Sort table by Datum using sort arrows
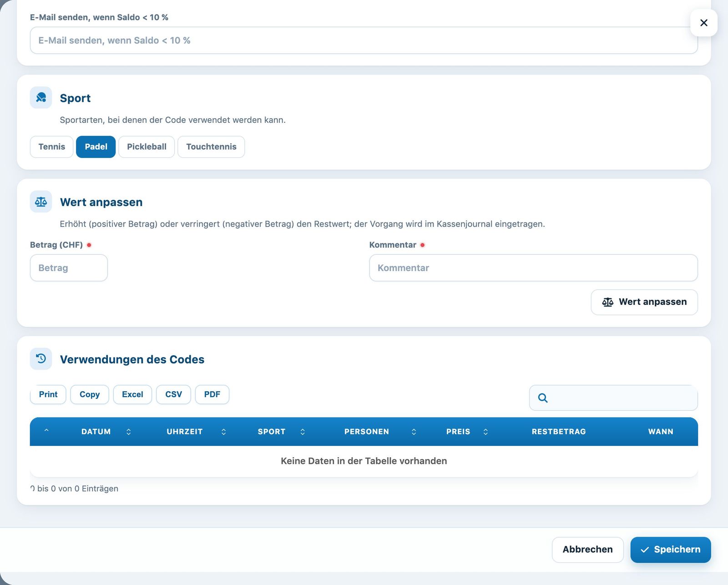This screenshot has height=585, width=728. click(129, 432)
